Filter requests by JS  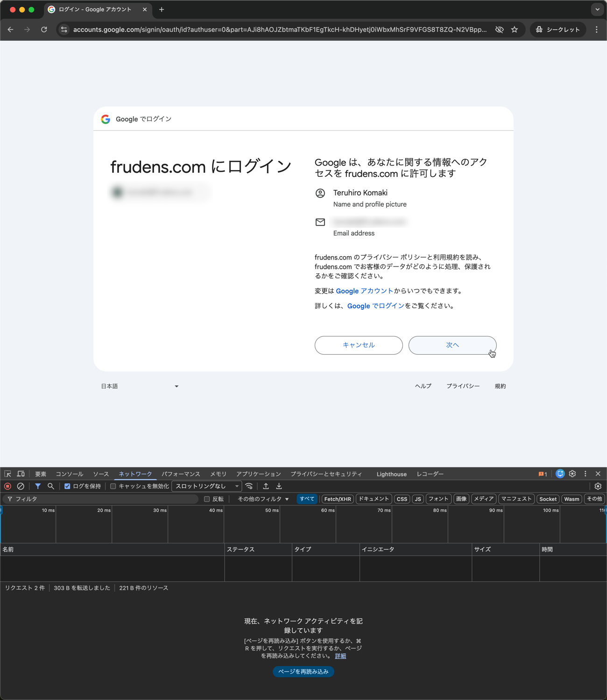(418, 499)
